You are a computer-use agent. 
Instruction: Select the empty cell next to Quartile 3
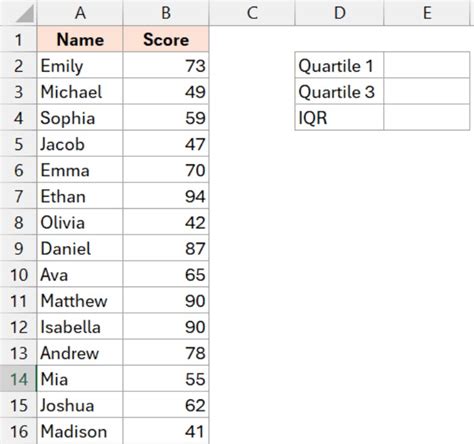[x=427, y=91]
